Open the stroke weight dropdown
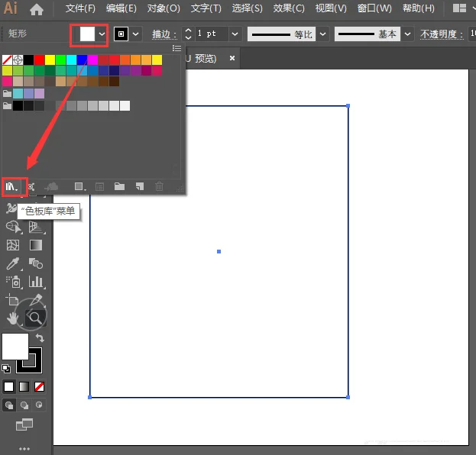The height and width of the screenshot is (455, 476). pos(235,34)
